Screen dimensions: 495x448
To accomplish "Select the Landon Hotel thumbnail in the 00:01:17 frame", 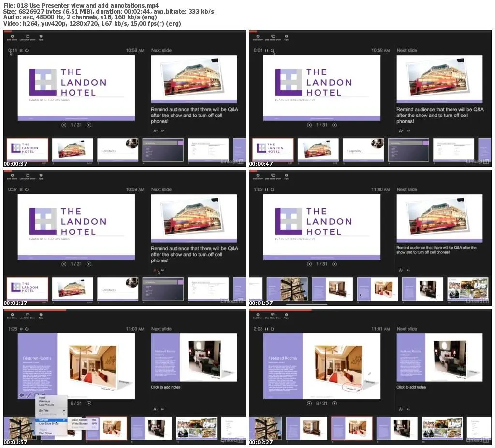I will [28, 289].
